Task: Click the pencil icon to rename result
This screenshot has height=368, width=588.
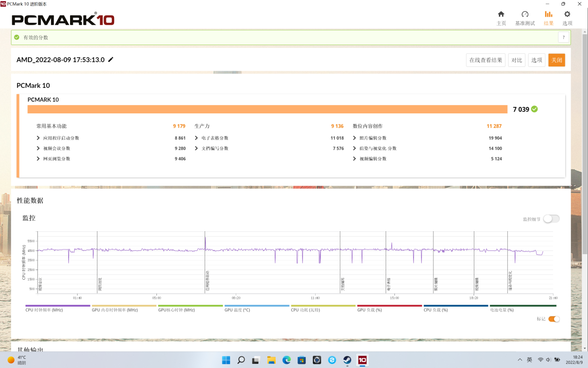Action: (110, 60)
